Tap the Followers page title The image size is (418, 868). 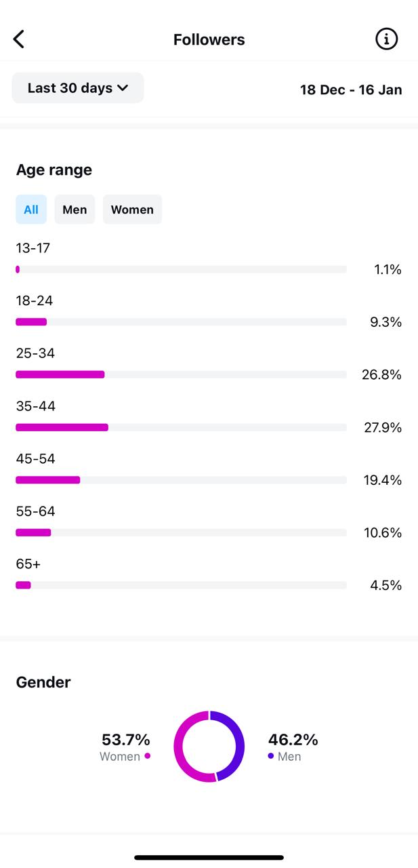(209, 39)
